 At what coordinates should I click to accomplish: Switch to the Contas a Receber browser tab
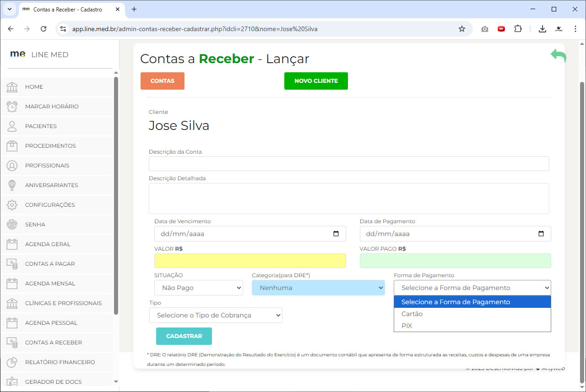[x=72, y=10]
